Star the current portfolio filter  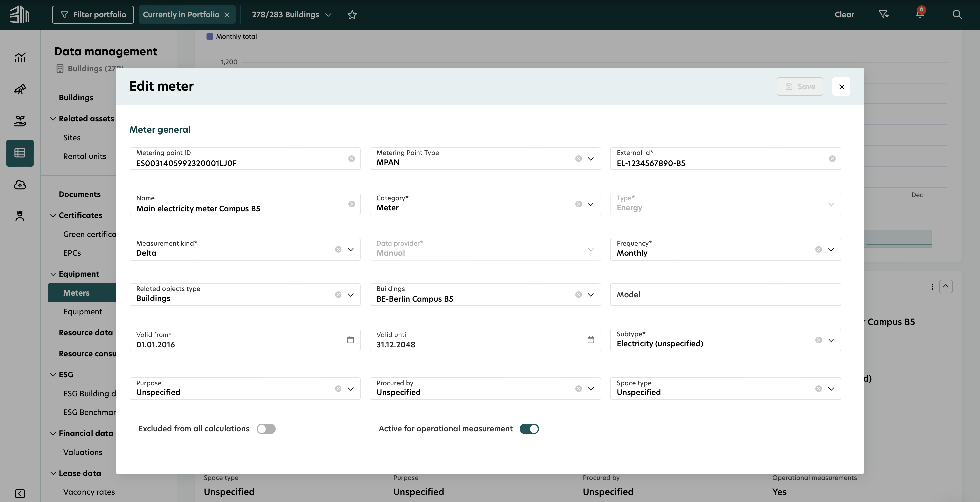352,14
